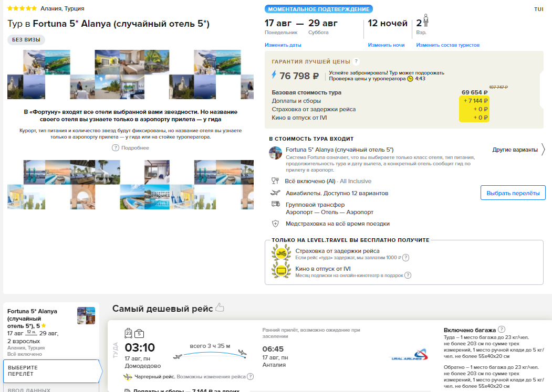Click the 29 авг return date in the header
This screenshot has width=552, height=392.
click(x=323, y=23)
